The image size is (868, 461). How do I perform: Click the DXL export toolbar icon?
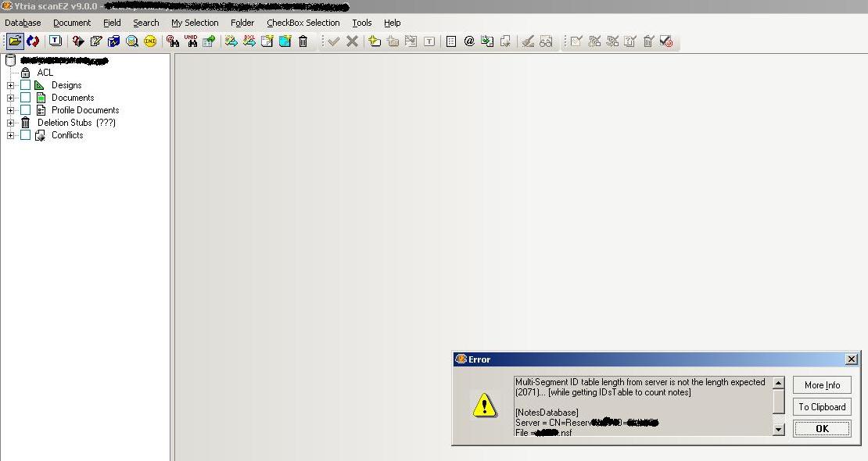point(249,41)
